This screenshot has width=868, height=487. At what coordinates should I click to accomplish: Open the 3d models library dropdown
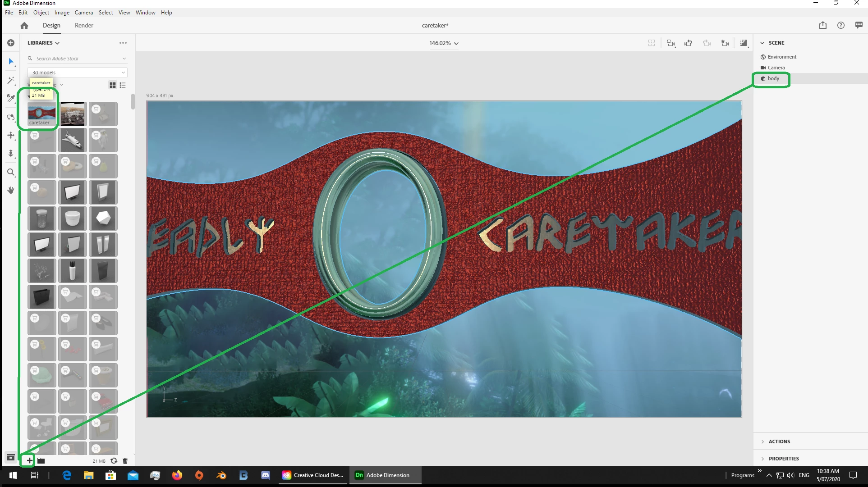78,73
